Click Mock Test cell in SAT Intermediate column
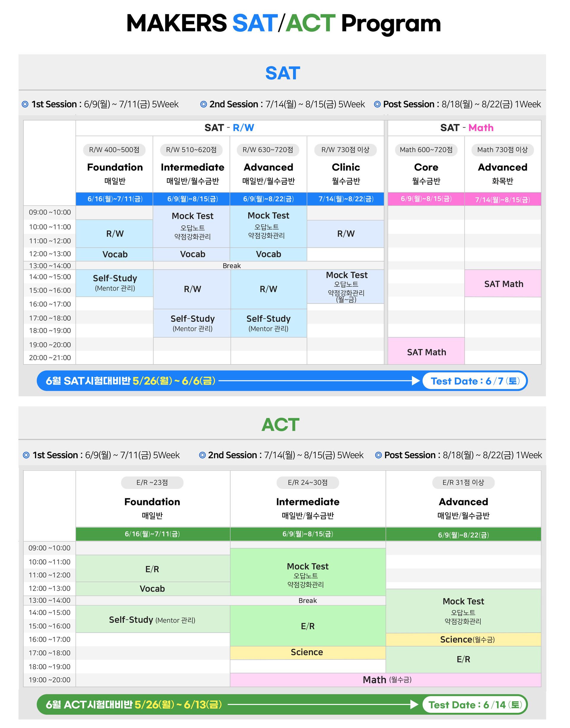 (191, 226)
